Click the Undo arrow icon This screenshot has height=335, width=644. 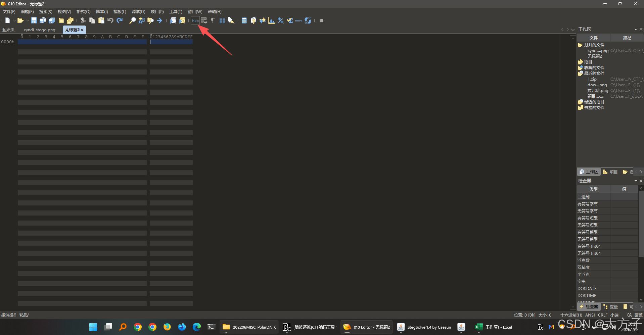(110, 20)
